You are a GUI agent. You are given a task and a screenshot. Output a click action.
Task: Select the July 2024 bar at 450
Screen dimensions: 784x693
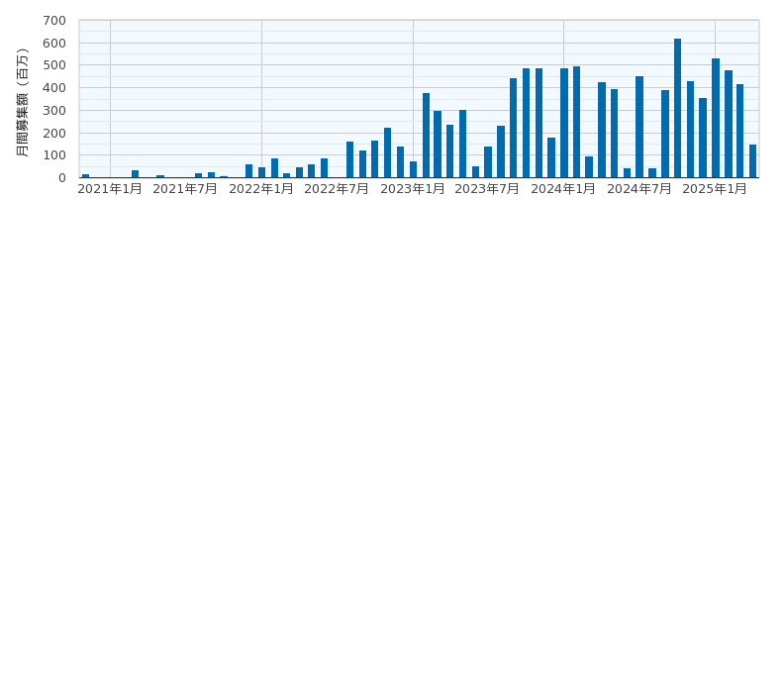point(639,127)
